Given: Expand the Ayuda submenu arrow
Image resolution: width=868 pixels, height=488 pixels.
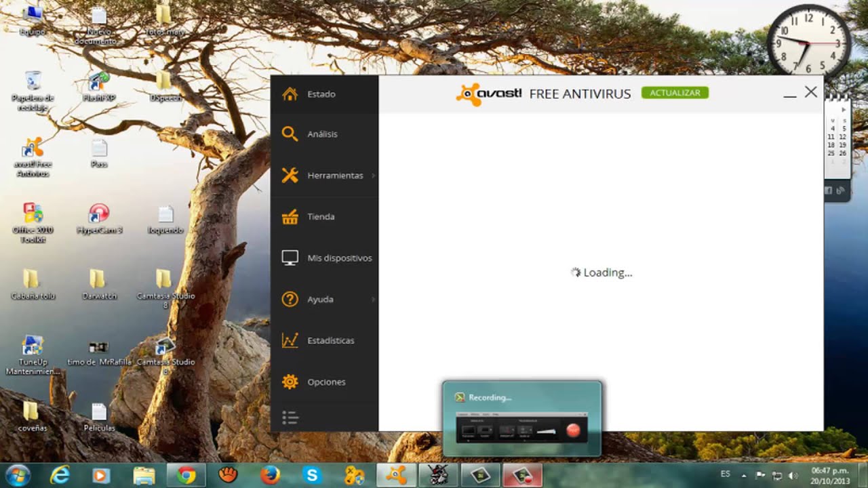Looking at the screenshot, I should coord(373,299).
